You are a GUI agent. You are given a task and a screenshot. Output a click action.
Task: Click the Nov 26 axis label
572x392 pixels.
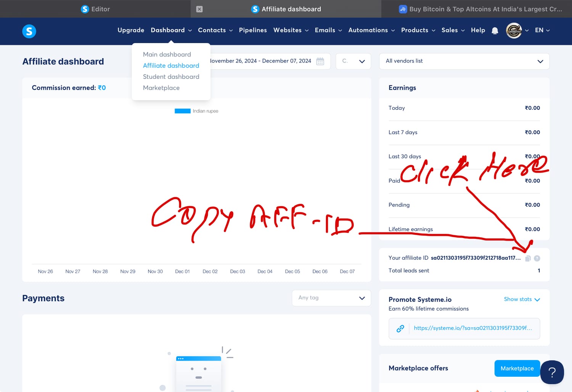tap(45, 272)
